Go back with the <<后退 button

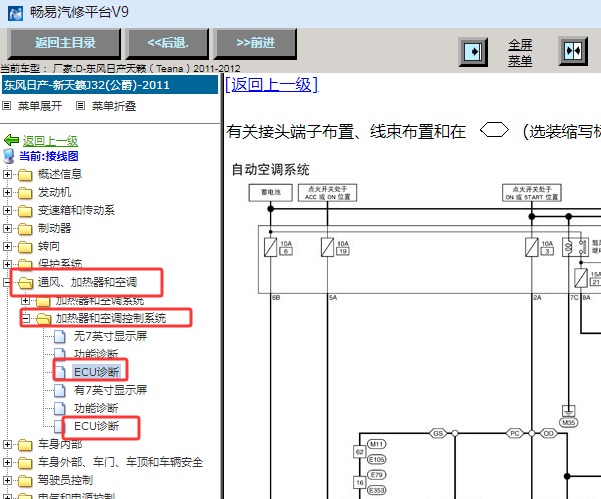click(x=168, y=43)
